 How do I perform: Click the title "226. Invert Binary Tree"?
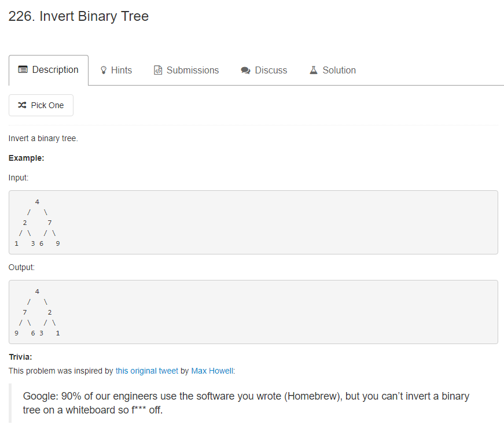click(x=78, y=16)
